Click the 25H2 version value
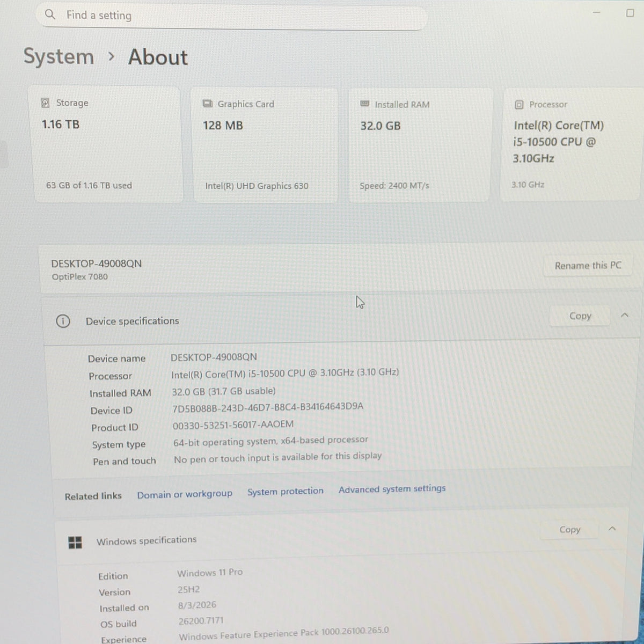Image resolution: width=644 pixels, height=644 pixels. 189,589
